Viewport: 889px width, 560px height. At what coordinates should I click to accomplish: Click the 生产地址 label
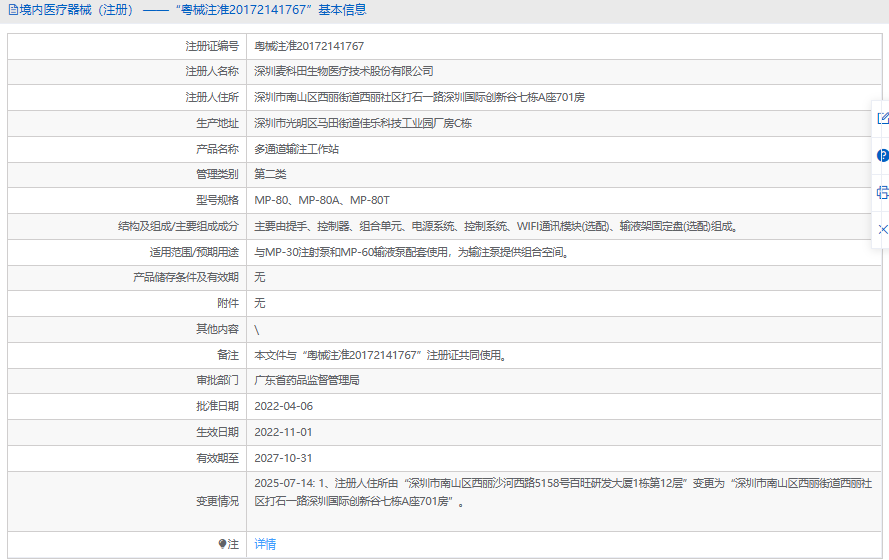pos(218,123)
